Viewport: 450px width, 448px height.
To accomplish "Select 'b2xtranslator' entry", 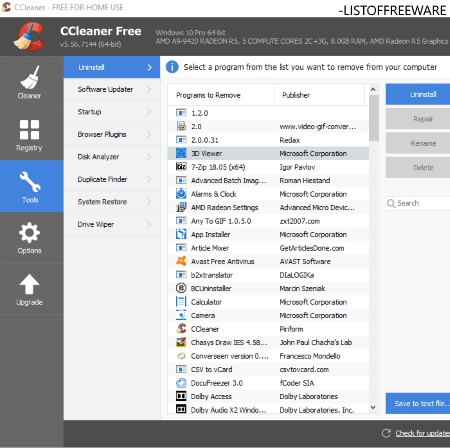I will click(268, 275).
